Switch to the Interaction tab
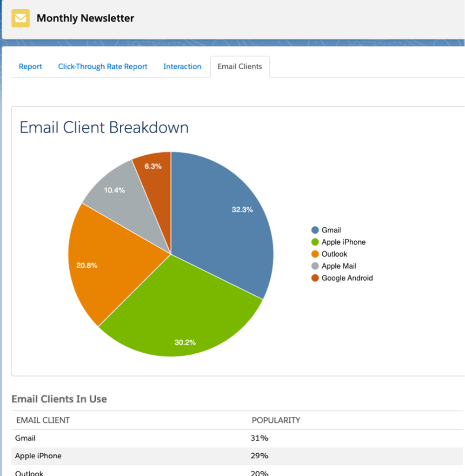The image size is (465, 476). (182, 66)
